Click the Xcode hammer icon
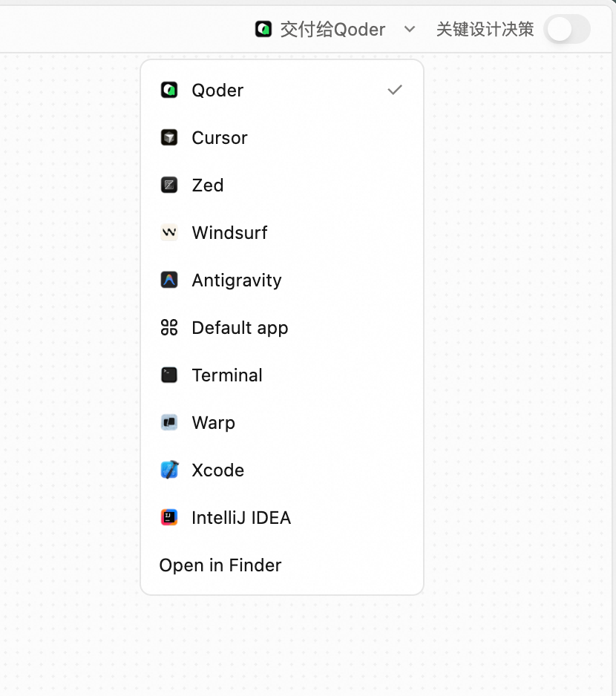616x696 pixels. pos(168,470)
